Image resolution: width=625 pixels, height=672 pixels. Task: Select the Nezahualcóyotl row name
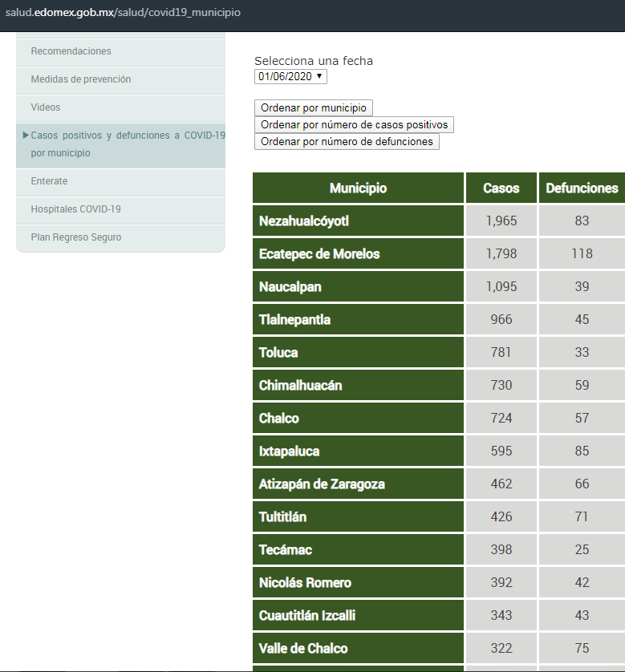tap(304, 221)
